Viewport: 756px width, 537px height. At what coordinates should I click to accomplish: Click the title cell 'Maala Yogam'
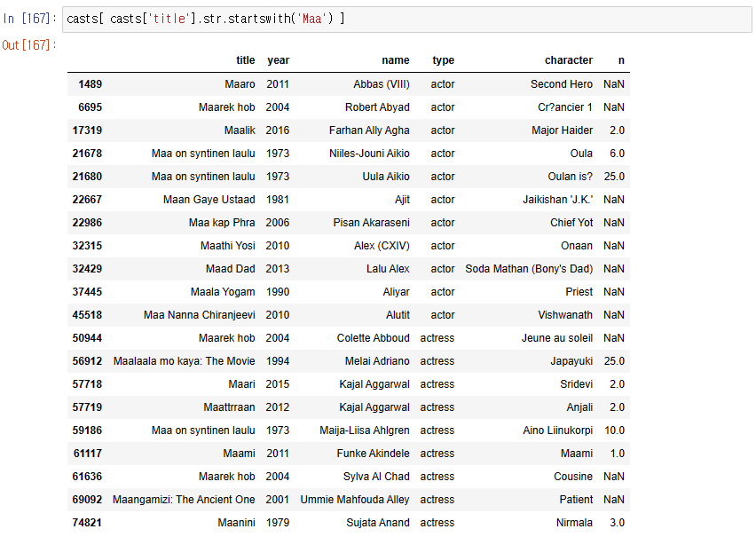pyautogui.click(x=223, y=292)
